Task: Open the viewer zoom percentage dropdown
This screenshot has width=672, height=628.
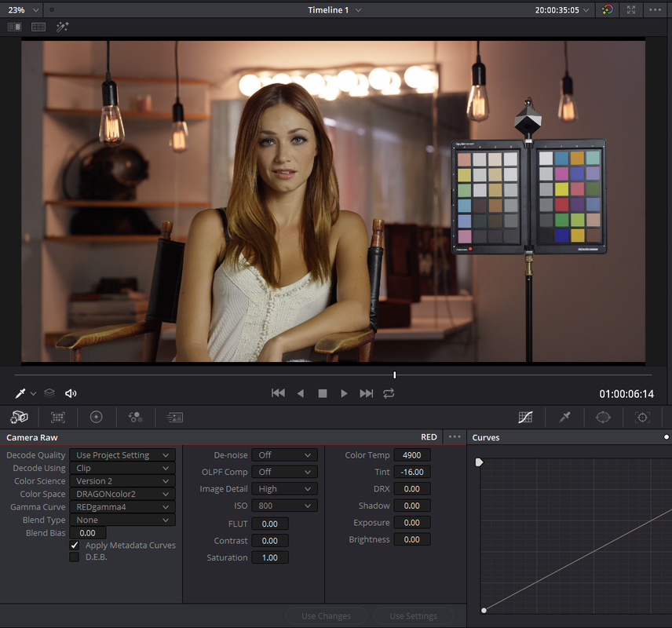Action: 23,10
